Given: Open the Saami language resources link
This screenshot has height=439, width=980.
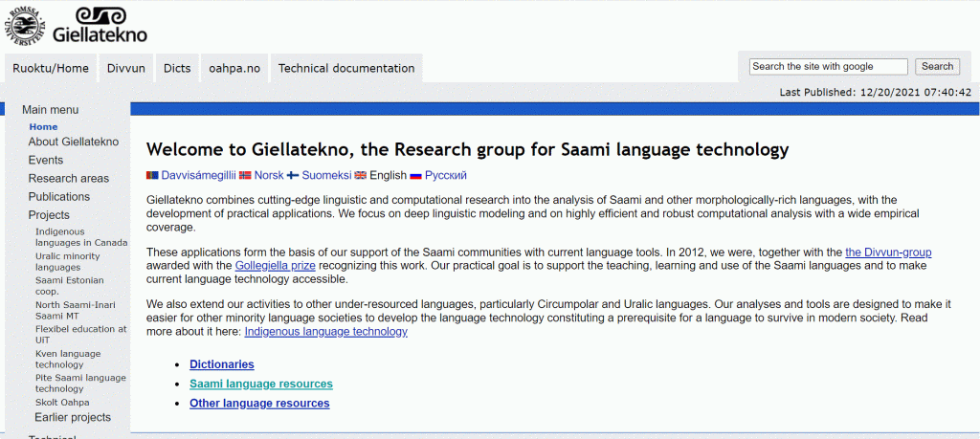Looking at the screenshot, I should click(261, 384).
